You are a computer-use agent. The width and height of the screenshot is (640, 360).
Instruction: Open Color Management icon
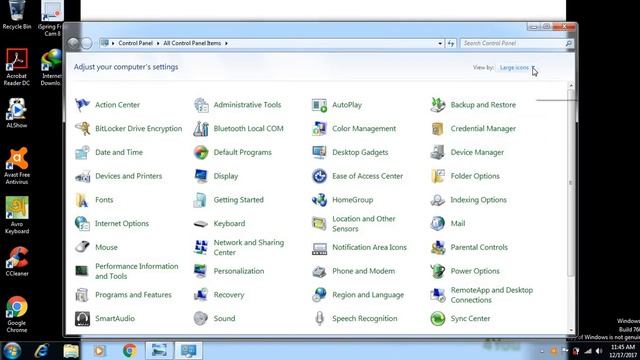coord(319,129)
